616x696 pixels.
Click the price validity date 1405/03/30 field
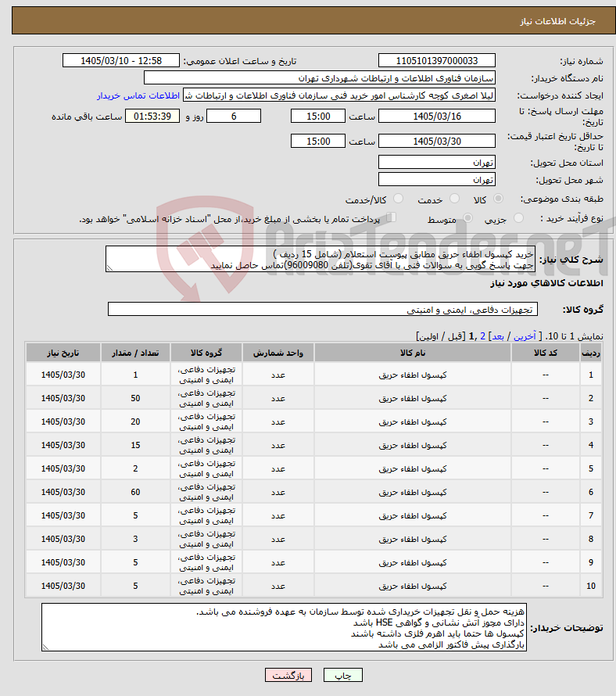coord(437,141)
